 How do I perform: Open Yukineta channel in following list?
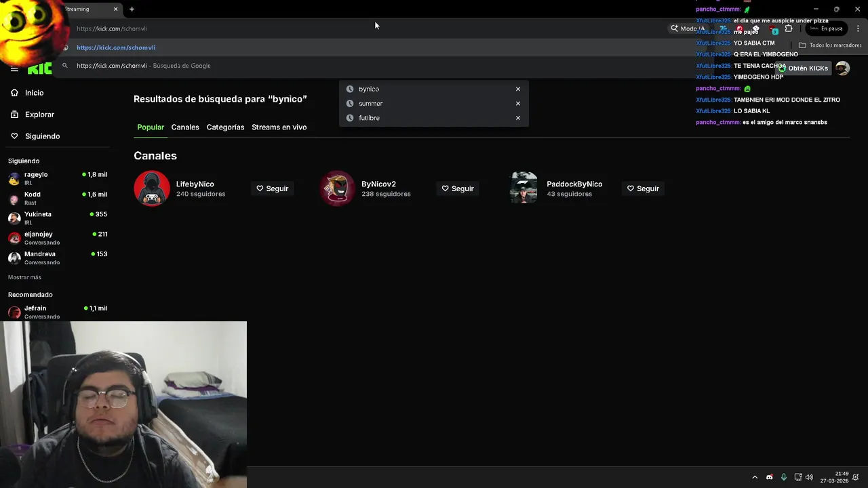(x=58, y=218)
